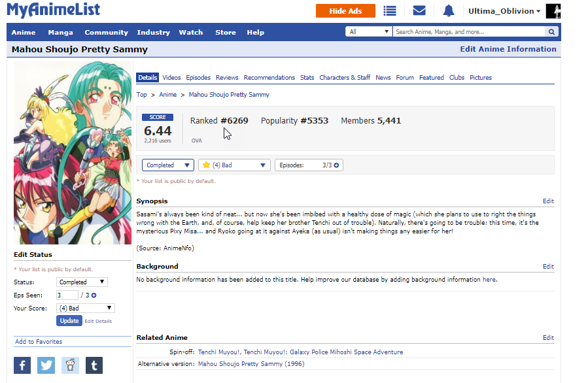This screenshot has width=588, height=383.
Task: Click the search anime text field
Action: [469, 32]
